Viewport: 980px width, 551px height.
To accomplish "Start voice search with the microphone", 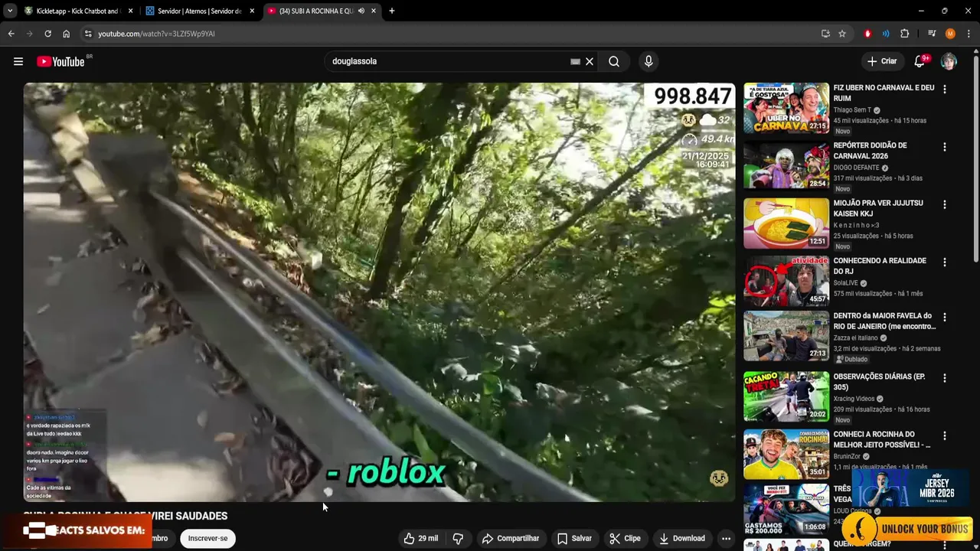I will click(648, 61).
